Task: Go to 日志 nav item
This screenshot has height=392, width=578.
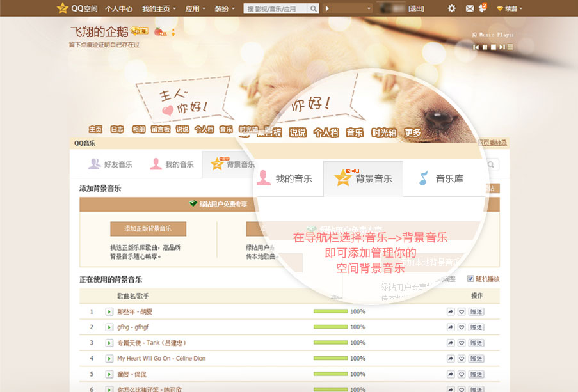Action: (x=117, y=129)
